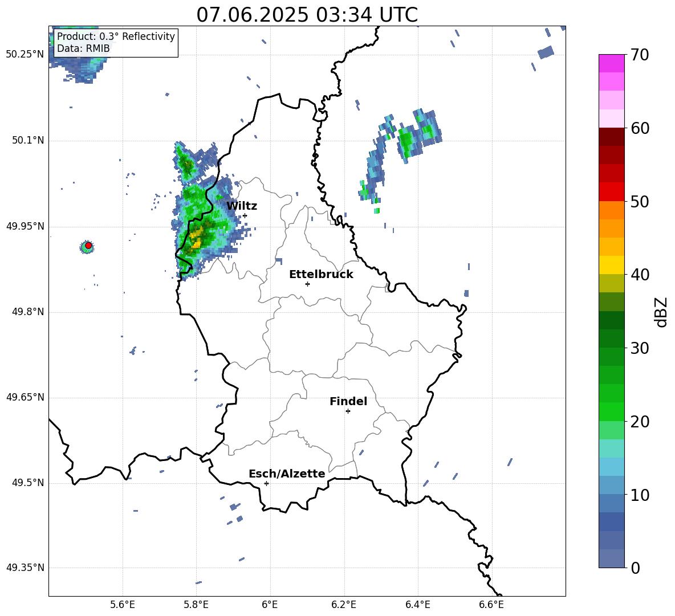The height and width of the screenshot is (616, 675).
Task: Click the 6.6°E longitude label
Action: [x=491, y=605]
